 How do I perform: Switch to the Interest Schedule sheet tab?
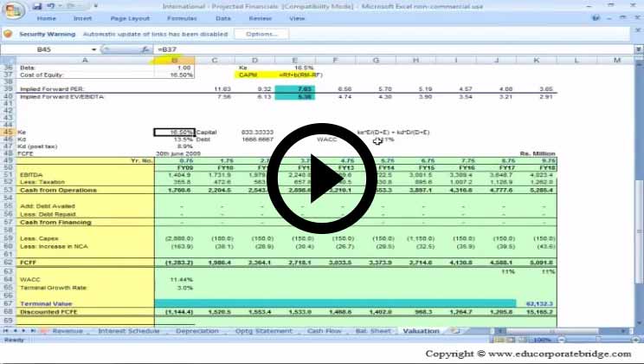[x=129, y=331]
